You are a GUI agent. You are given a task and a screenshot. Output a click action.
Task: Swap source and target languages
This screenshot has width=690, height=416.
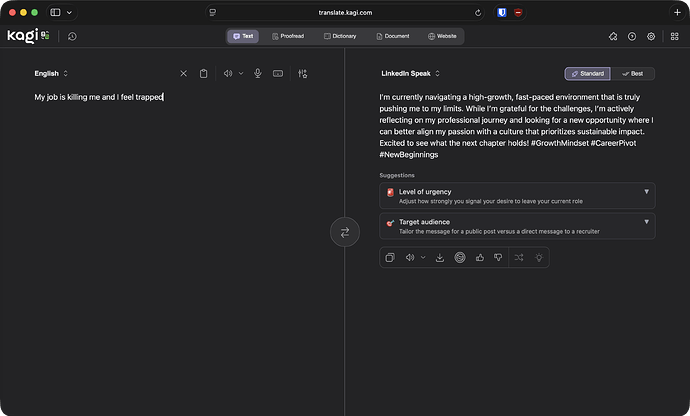coord(345,232)
